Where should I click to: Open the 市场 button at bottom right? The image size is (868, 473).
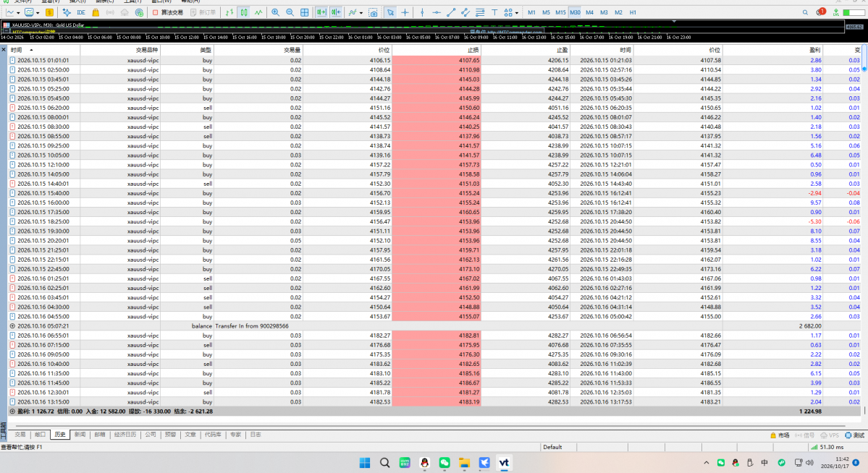click(780, 435)
